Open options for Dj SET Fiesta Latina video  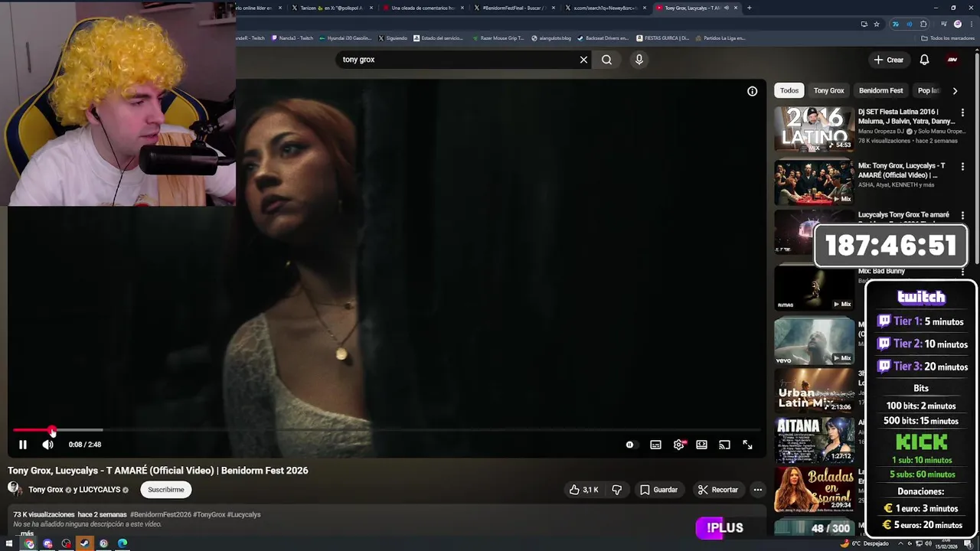coord(962,112)
